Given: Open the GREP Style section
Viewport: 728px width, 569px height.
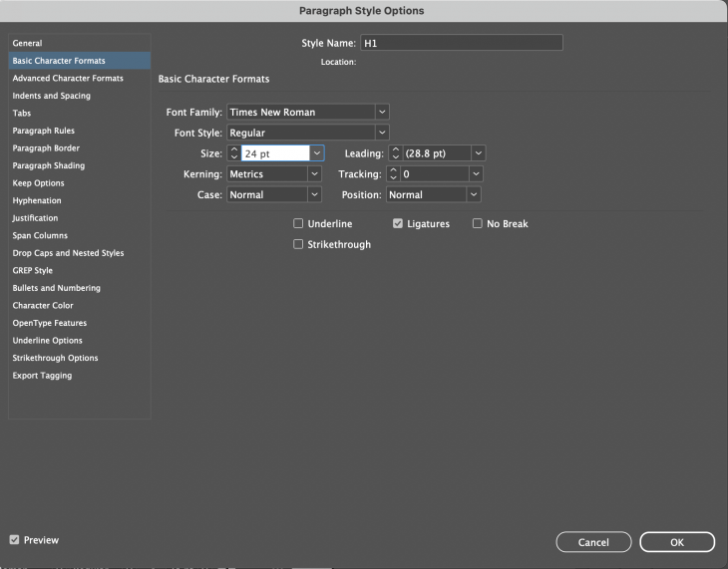Looking at the screenshot, I should [x=33, y=271].
